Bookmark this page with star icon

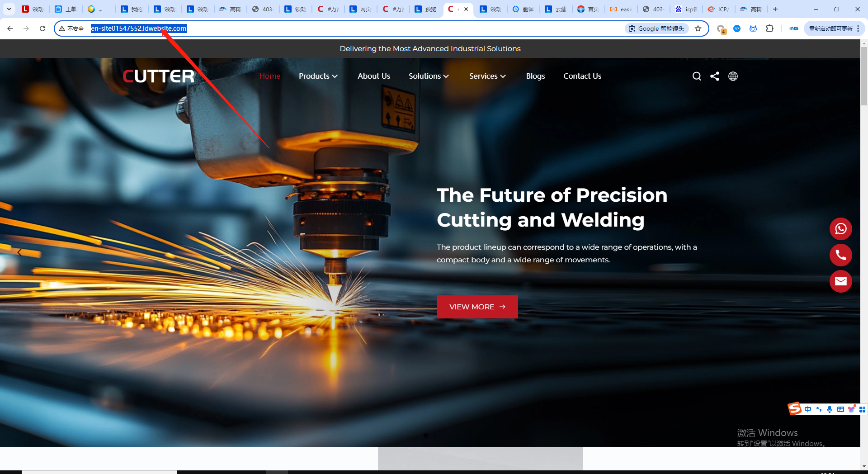coord(698,28)
